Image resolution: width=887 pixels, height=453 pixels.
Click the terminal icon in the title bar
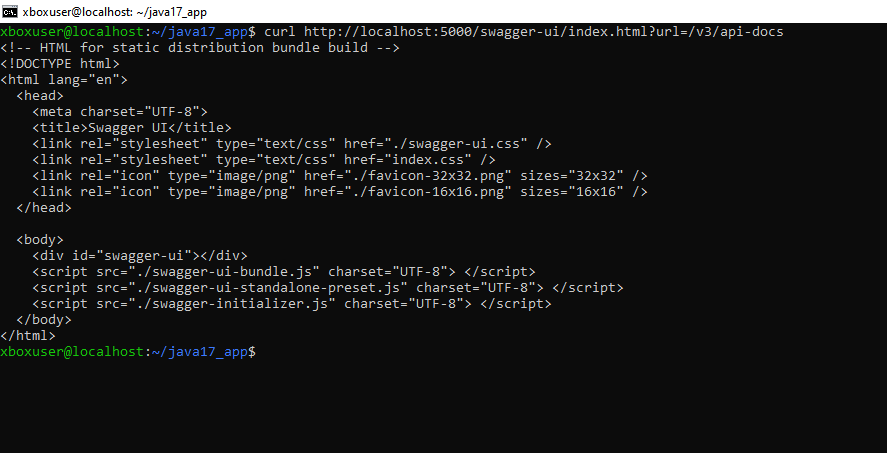[x=10, y=10]
